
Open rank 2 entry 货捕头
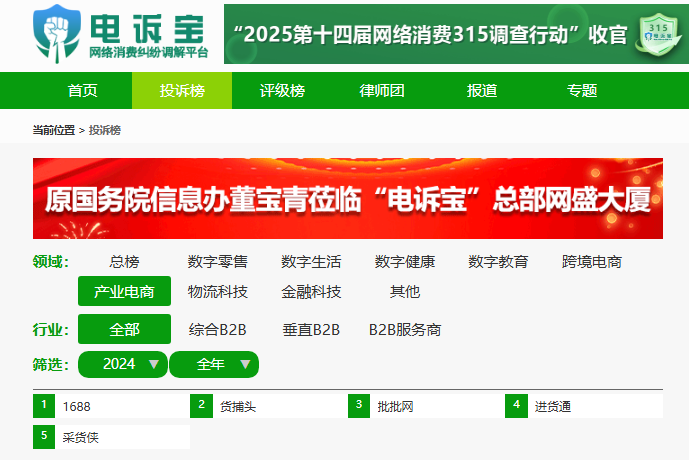point(268,406)
